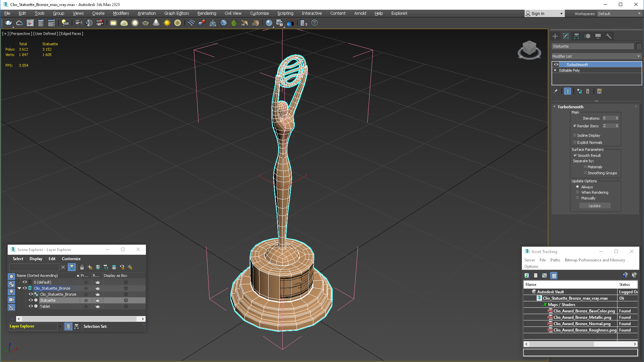Collapse the Clio_Statuette_Bronze layer tree
644x362 pixels.
tap(19, 288)
